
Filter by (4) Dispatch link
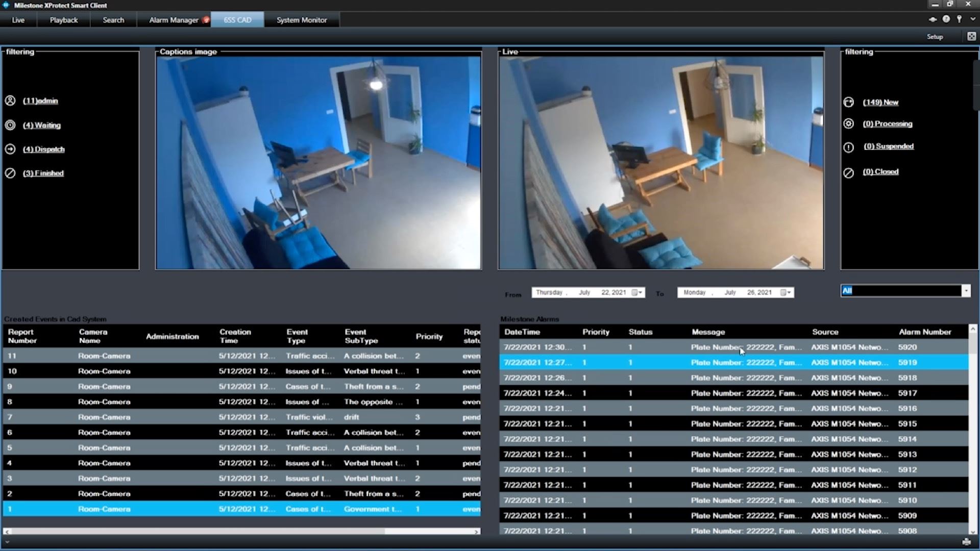43,149
